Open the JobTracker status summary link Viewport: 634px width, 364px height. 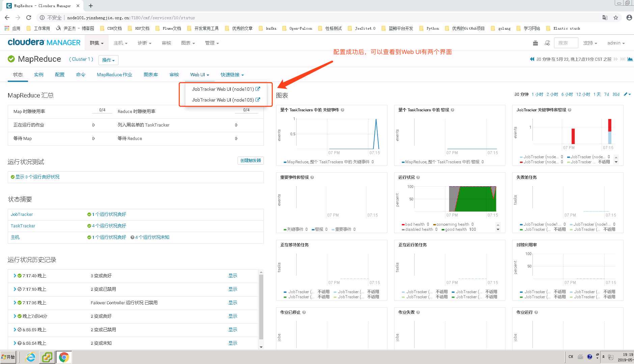[x=22, y=214]
